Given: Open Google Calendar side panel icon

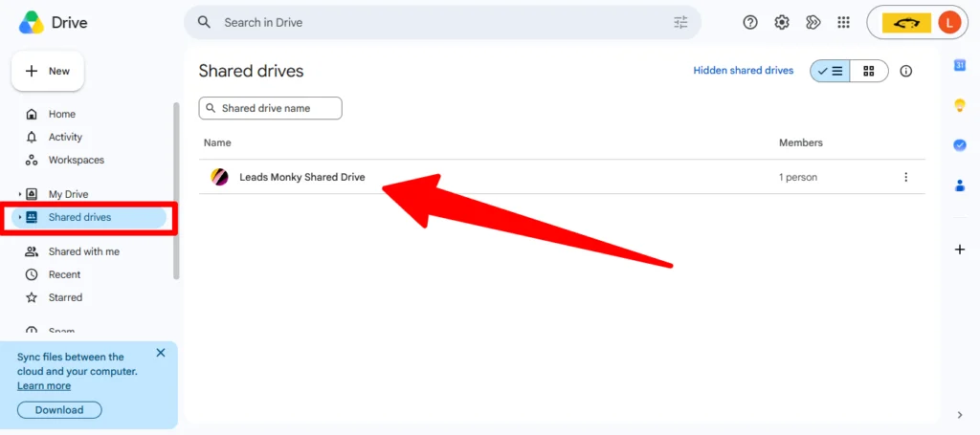Looking at the screenshot, I should point(960,65).
